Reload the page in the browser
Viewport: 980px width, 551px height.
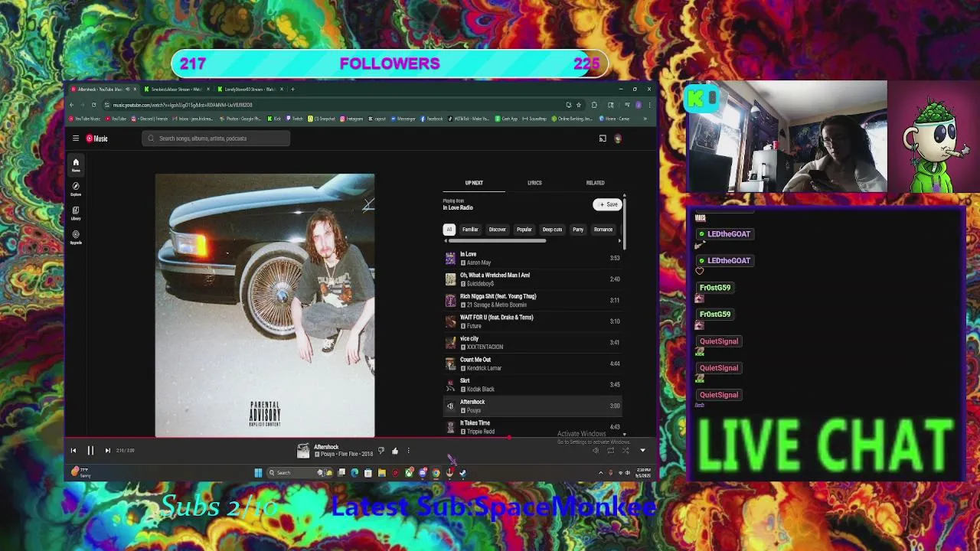(93, 105)
